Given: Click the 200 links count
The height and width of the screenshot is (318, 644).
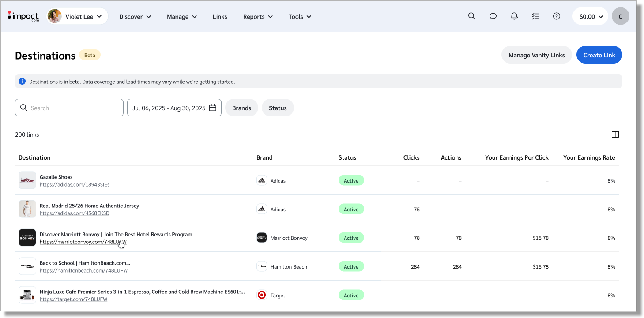Looking at the screenshot, I should click(x=27, y=135).
